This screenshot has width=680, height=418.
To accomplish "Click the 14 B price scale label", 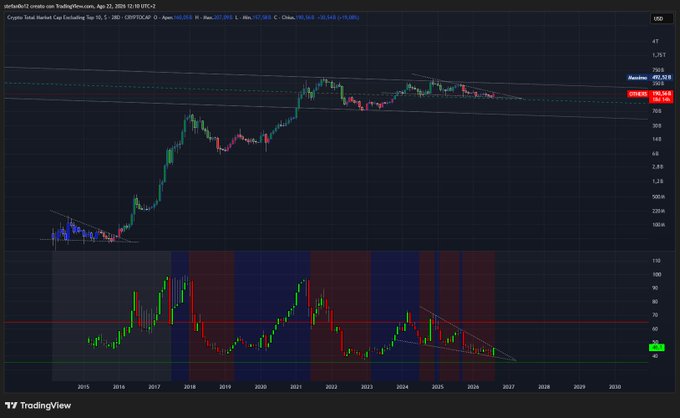I will (x=657, y=140).
